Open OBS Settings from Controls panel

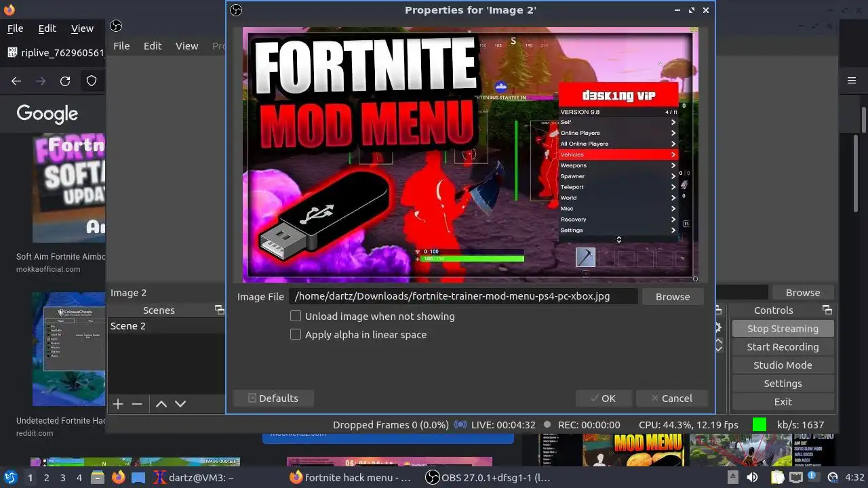783,383
